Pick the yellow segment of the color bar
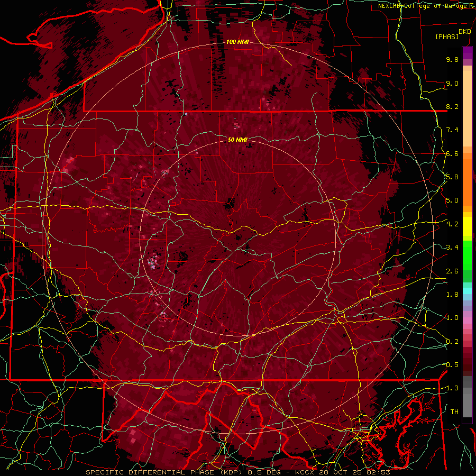 [x=467, y=226]
